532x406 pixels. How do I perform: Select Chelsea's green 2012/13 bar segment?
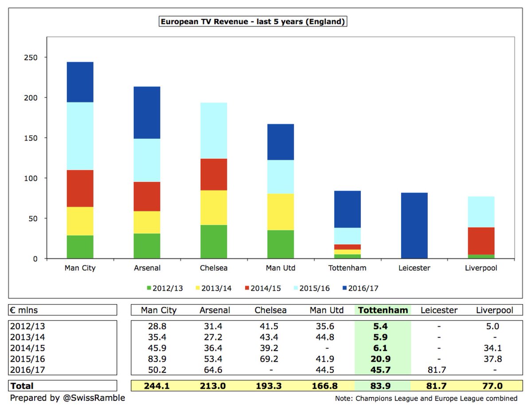click(214, 242)
